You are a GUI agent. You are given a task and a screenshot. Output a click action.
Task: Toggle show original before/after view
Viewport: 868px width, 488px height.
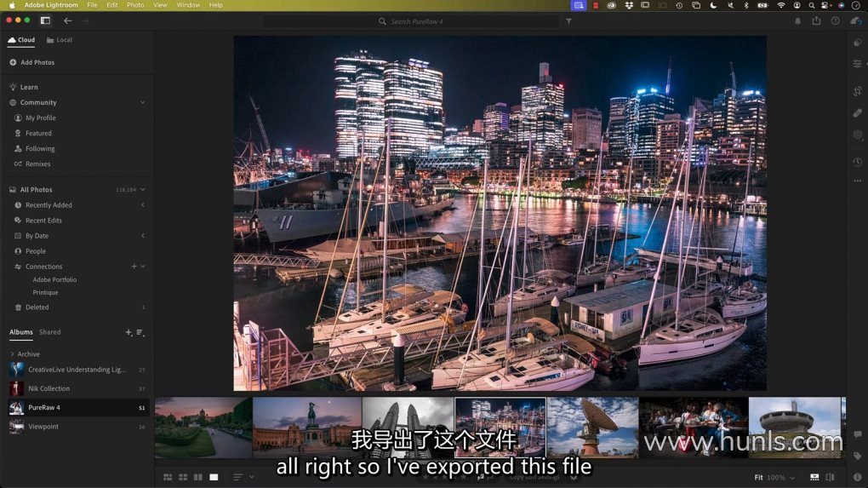pyautogui.click(x=830, y=477)
